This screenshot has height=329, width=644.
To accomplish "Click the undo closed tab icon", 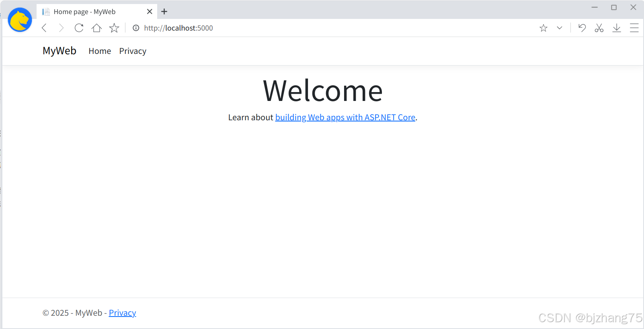I will click(x=582, y=28).
